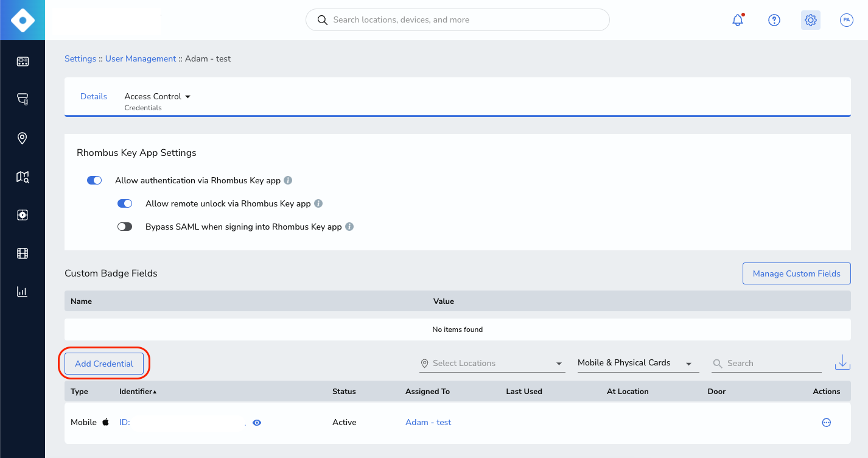Open the reports chart sidebar icon
This screenshot has width=868, height=458.
point(23,292)
